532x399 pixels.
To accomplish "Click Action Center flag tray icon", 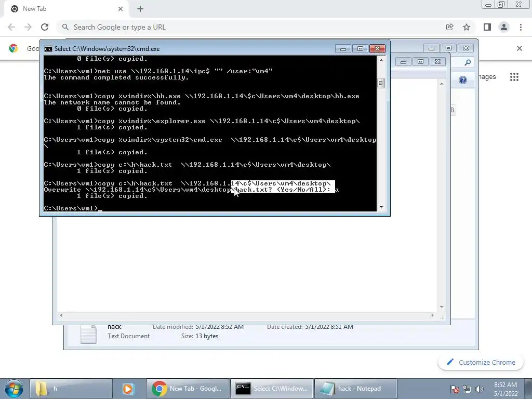I will click(455, 389).
